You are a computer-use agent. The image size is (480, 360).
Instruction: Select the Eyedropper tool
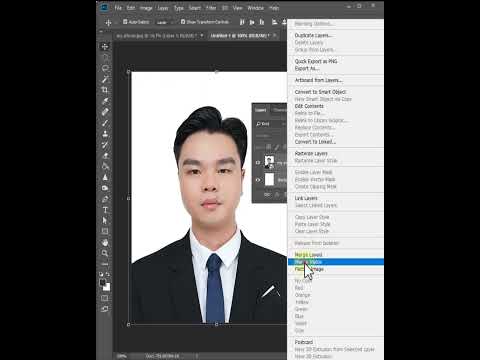(x=105, y=101)
